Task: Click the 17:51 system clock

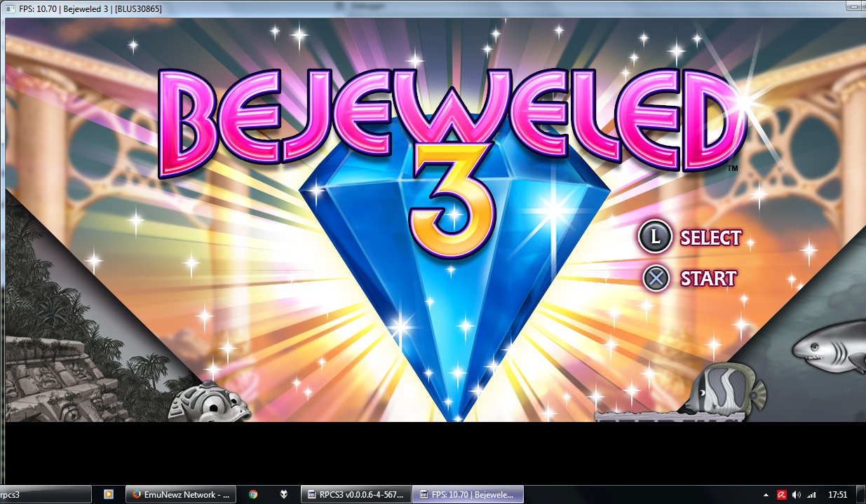Action: [838, 495]
